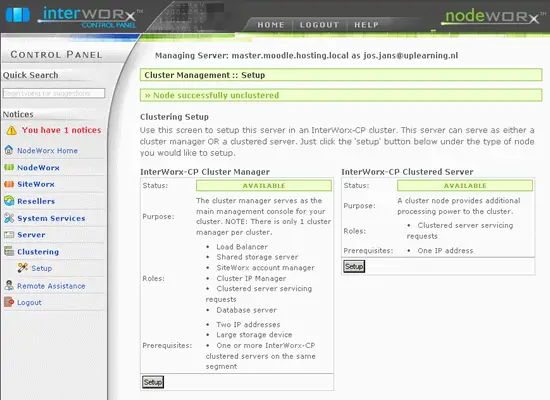The image size is (550, 400).
Task: Click the 'Cluster Management :: Setup' header bar
Action: [341, 75]
